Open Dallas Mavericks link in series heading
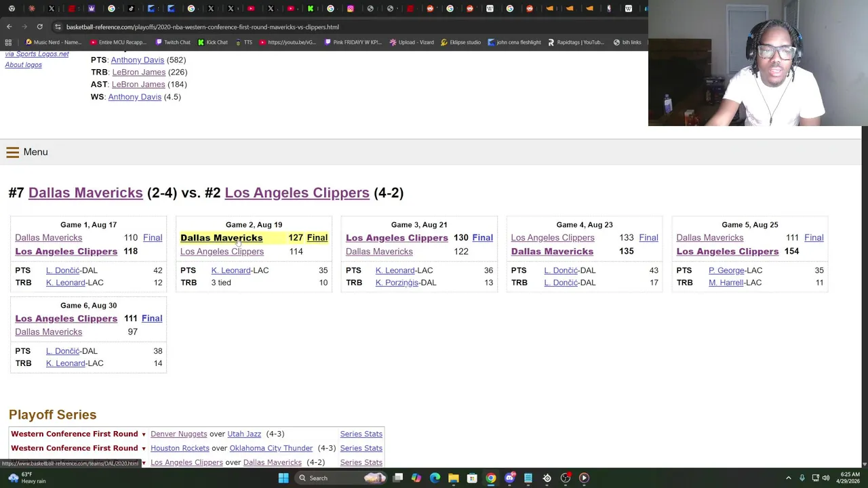The height and width of the screenshot is (488, 868). point(85,192)
